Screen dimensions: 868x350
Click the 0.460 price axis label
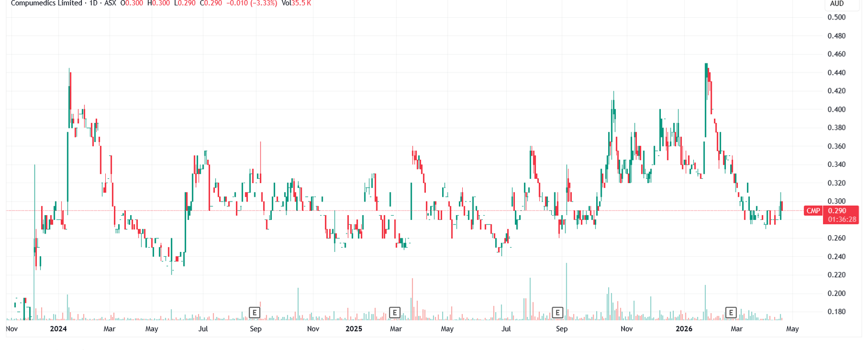pos(837,54)
